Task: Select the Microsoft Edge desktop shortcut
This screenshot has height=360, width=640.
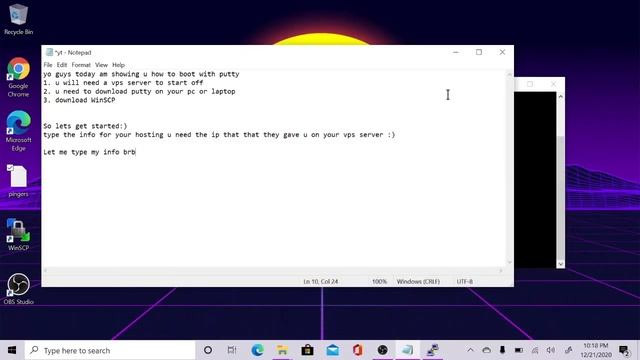Action: point(18,131)
